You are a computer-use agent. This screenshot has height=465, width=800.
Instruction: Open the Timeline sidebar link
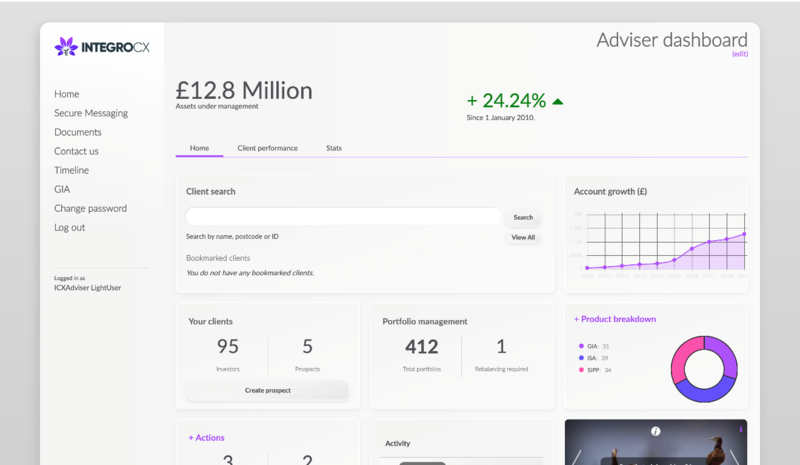point(71,170)
